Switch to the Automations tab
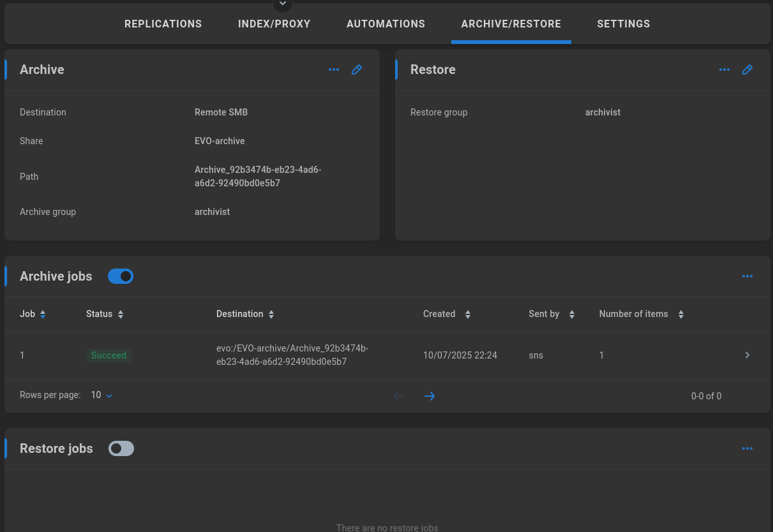This screenshot has height=532, width=773. tap(386, 24)
